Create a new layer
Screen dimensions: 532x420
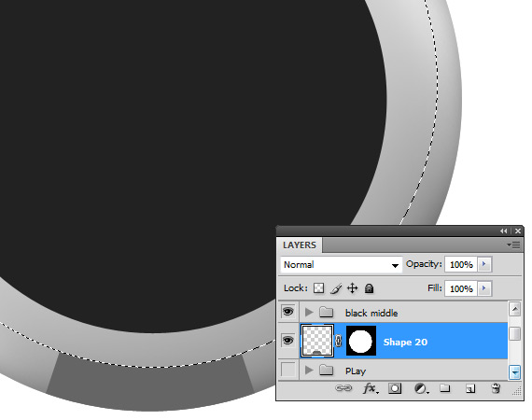pos(470,388)
